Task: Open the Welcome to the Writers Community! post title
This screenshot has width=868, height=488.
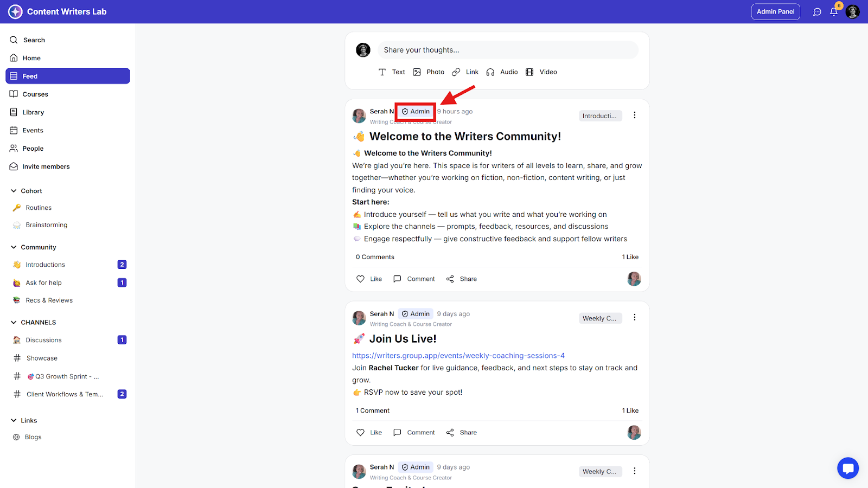Action: (465, 137)
